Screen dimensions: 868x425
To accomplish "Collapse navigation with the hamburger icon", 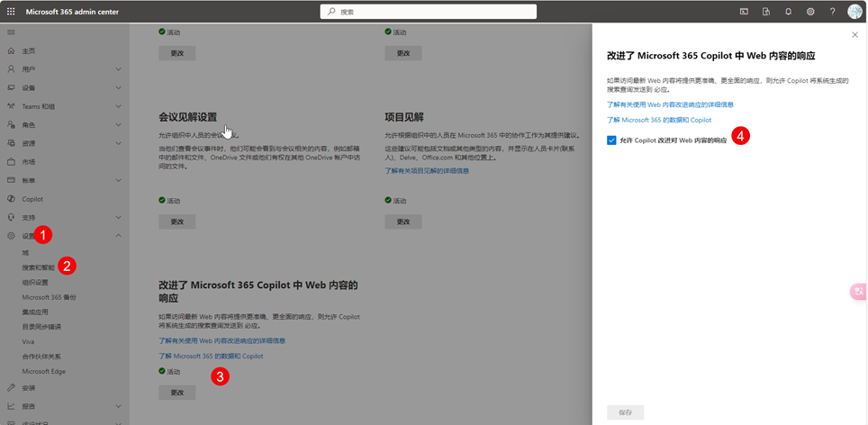I will point(11,32).
